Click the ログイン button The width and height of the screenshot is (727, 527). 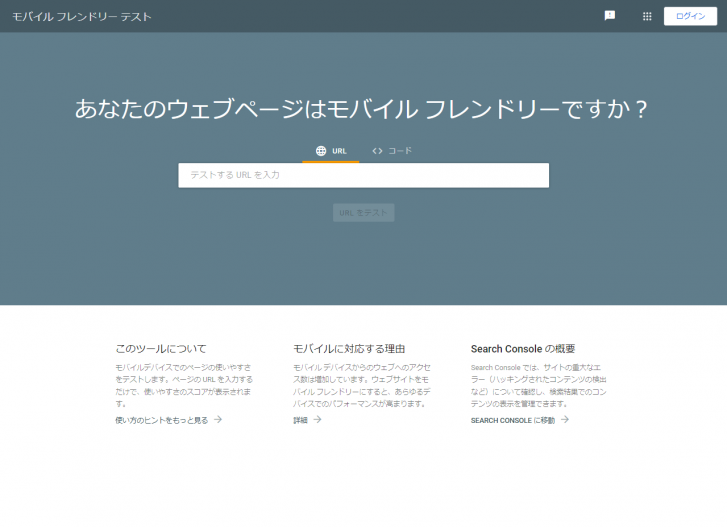(690, 16)
